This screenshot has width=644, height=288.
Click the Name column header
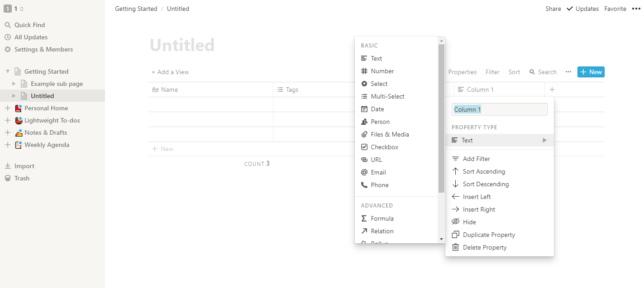click(x=210, y=90)
